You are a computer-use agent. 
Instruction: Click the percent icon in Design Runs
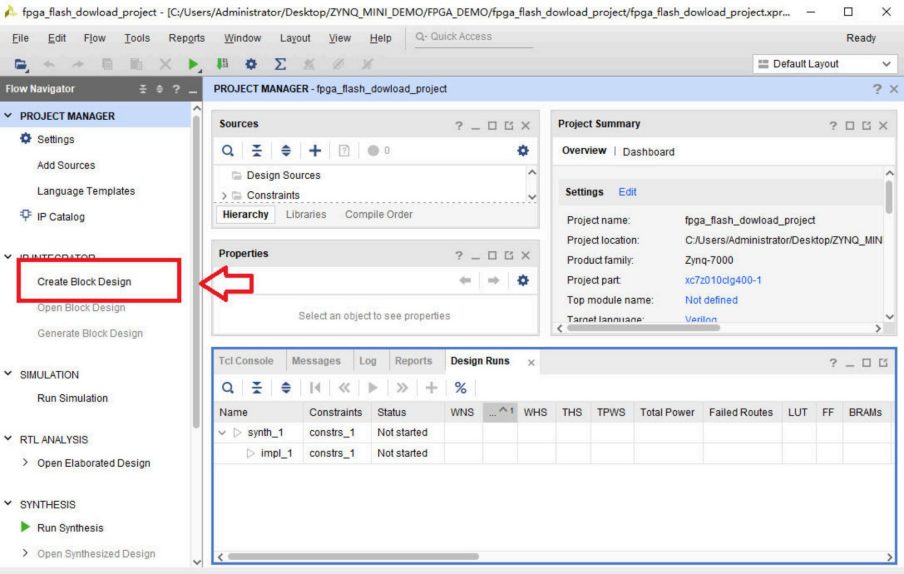coord(461,387)
